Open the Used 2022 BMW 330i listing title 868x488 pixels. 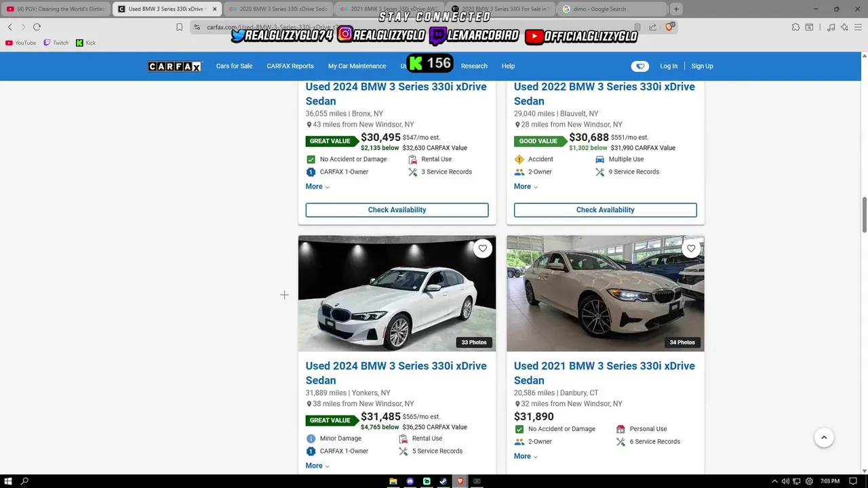point(604,94)
